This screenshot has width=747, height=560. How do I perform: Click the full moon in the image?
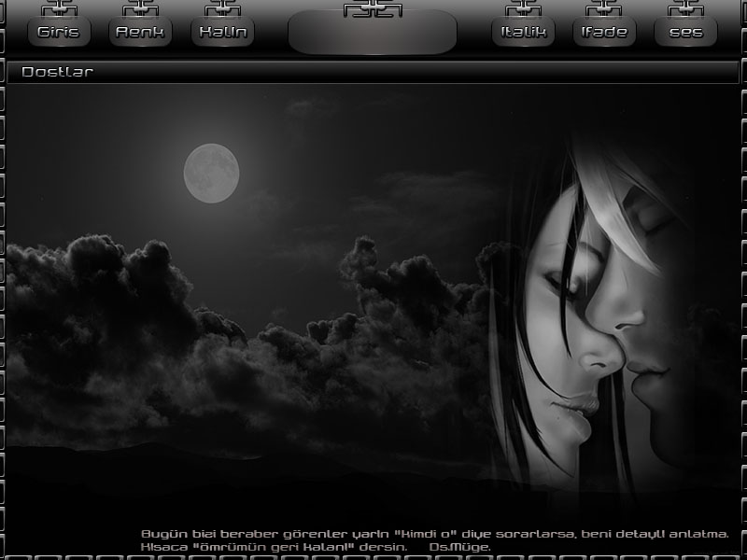pos(212,174)
